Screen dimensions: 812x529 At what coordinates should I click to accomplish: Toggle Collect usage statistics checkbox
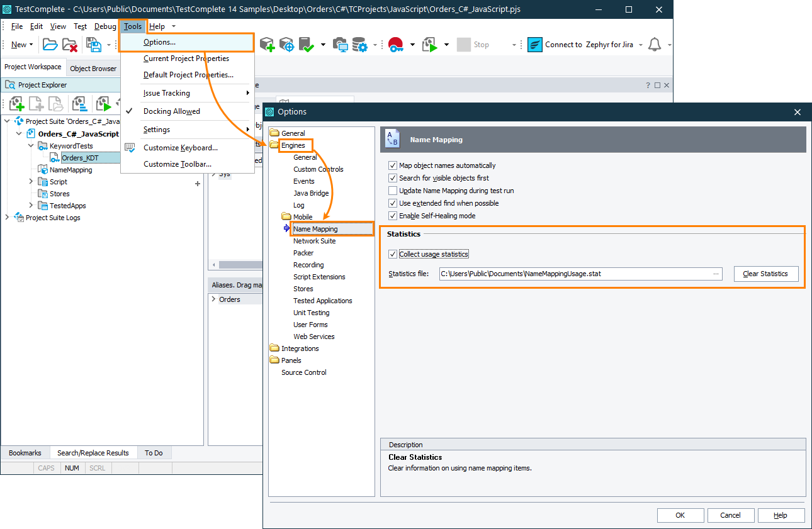point(393,254)
